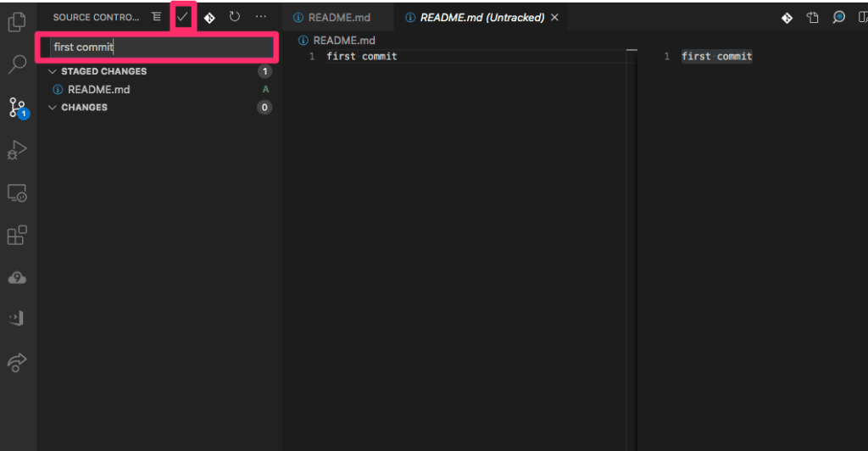Collapse the Changes section
Viewport: 868px width, 451px height.
click(x=53, y=108)
